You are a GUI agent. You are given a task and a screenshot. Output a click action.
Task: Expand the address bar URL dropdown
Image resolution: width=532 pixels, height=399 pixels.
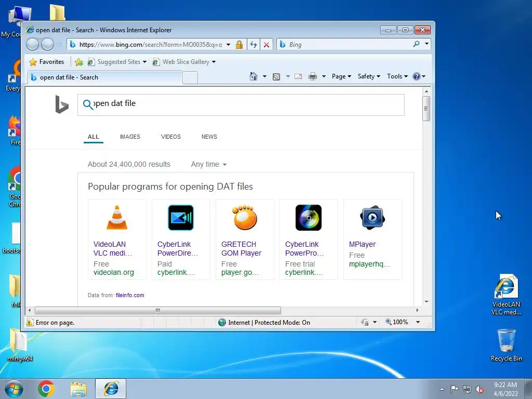point(229,45)
